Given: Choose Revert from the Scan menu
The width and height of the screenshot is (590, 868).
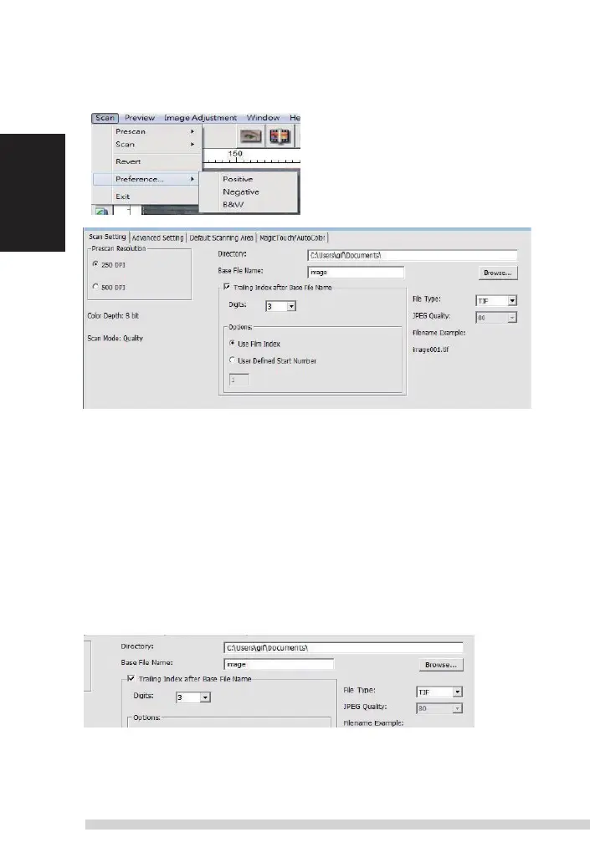Looking at the screenshot, I should tap(146, 161).
